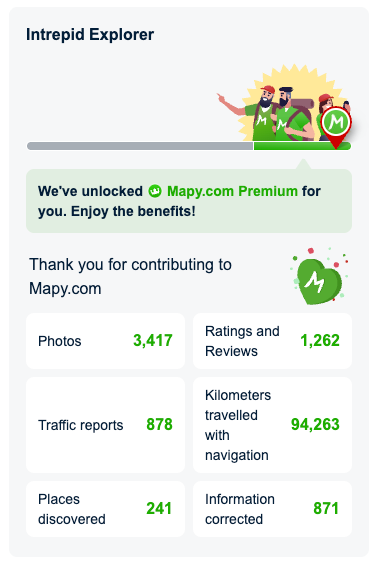
Task: Click the 94,263 kilometers number
Action: point(315,424)
